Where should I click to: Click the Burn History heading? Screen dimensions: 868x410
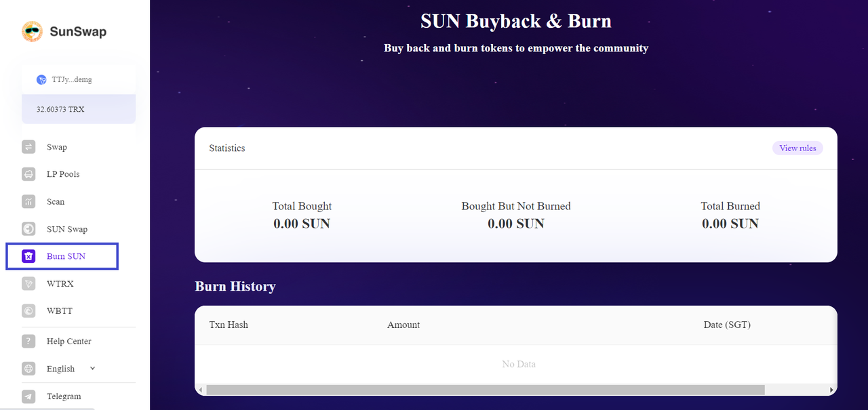click(235, 286)
